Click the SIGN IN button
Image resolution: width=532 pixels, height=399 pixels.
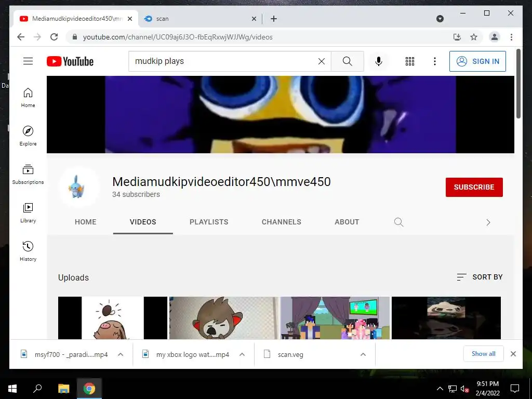click(x=477, y=61)
